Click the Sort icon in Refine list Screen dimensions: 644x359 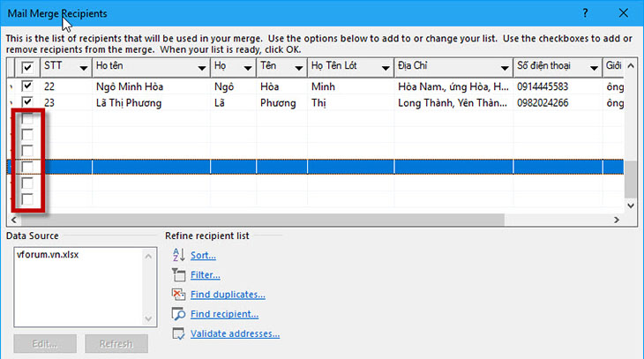(177, 256)
